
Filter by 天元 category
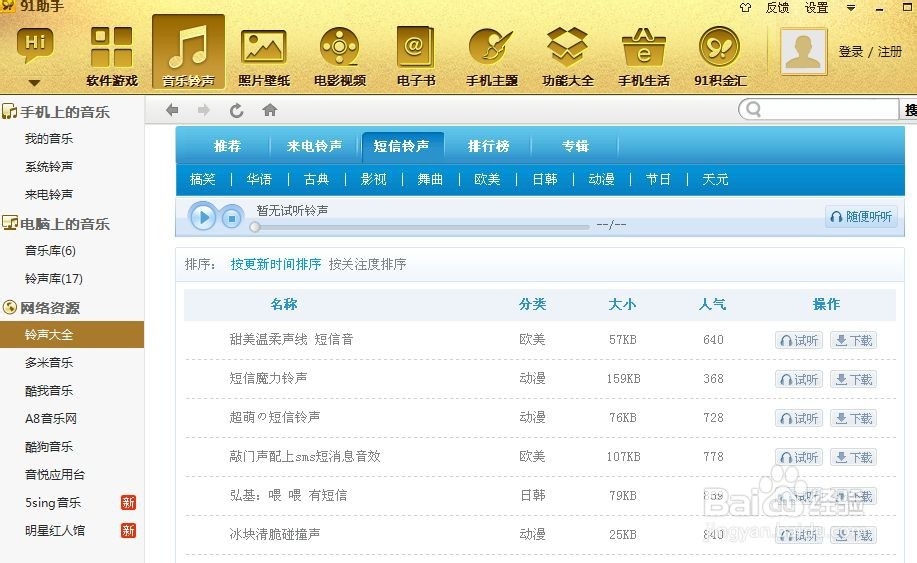(715, 179)
